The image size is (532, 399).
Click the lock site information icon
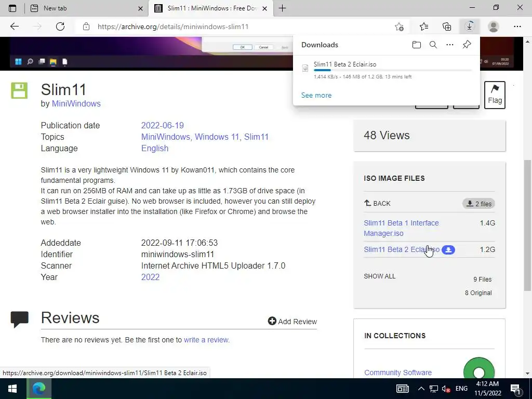coord(86,26)
